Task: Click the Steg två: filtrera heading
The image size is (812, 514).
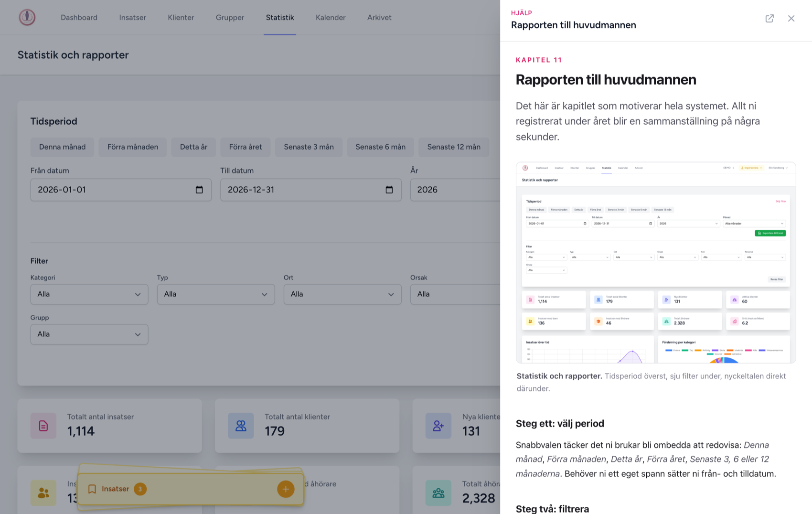Action: pyautogui.click(x=552, y=509)
